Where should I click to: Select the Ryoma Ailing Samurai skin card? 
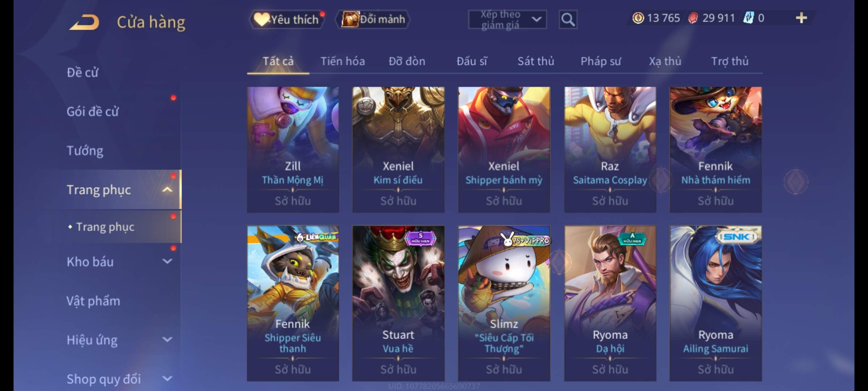[716, 303]
